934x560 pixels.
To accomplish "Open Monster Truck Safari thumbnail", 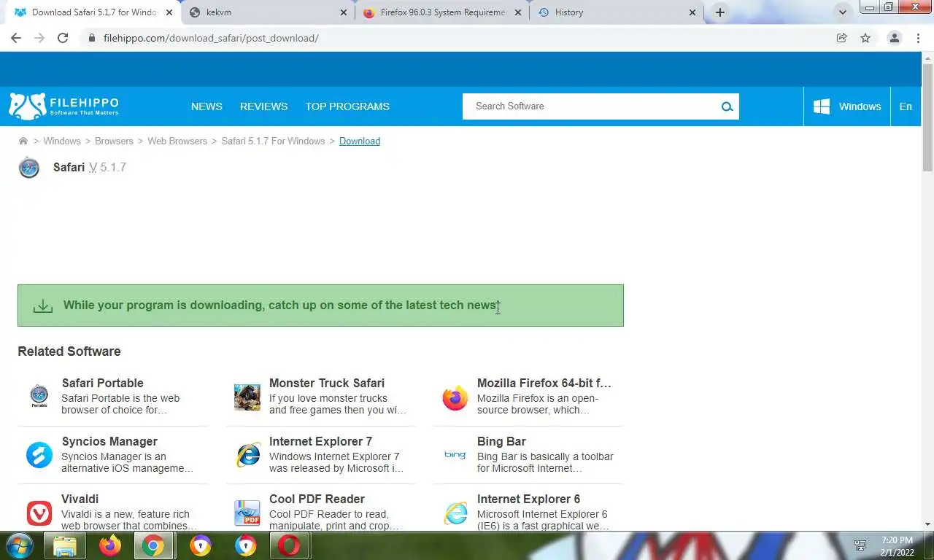I will point(247,397).
